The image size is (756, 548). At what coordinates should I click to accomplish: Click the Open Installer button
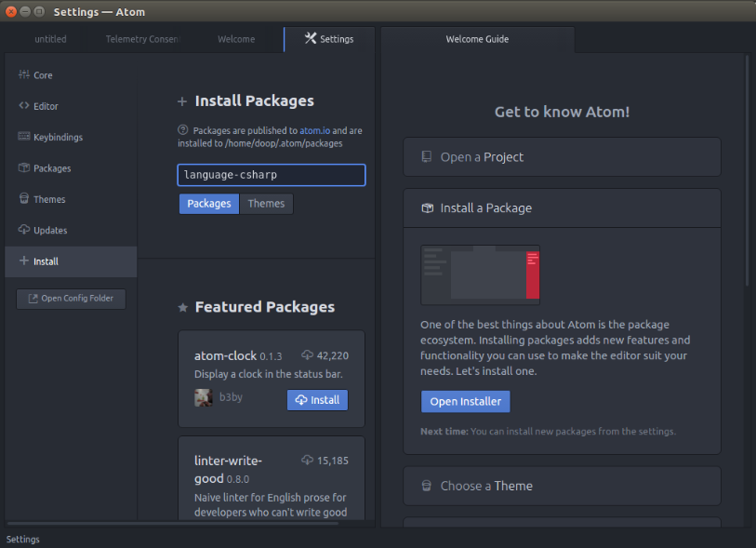(465, 401)
